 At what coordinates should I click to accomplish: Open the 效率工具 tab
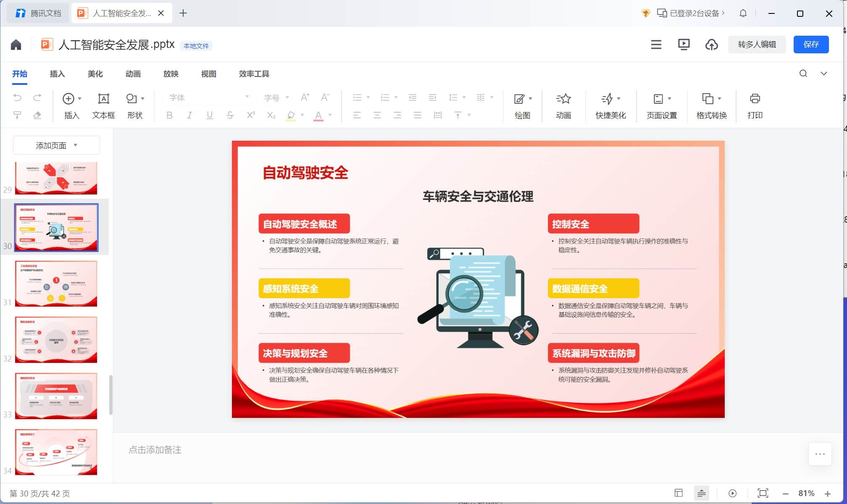point(254,74)
